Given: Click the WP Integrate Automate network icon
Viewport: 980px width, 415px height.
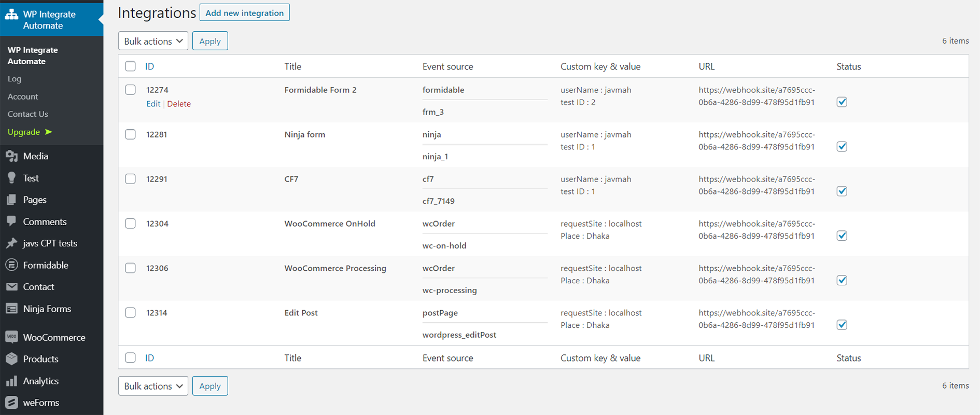Looking at the screenshot, I should [11, 15].
